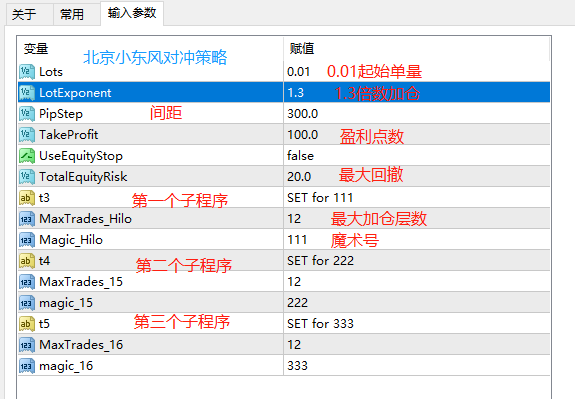575x399 pixels.
Task: Select the Magic_Hilo variable name
Action: (71, 240)
